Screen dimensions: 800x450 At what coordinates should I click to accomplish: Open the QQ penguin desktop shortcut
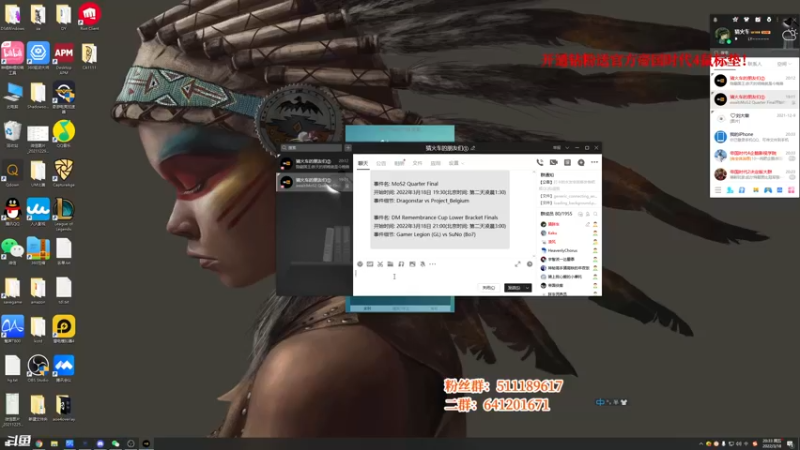(x=12, y=212)
